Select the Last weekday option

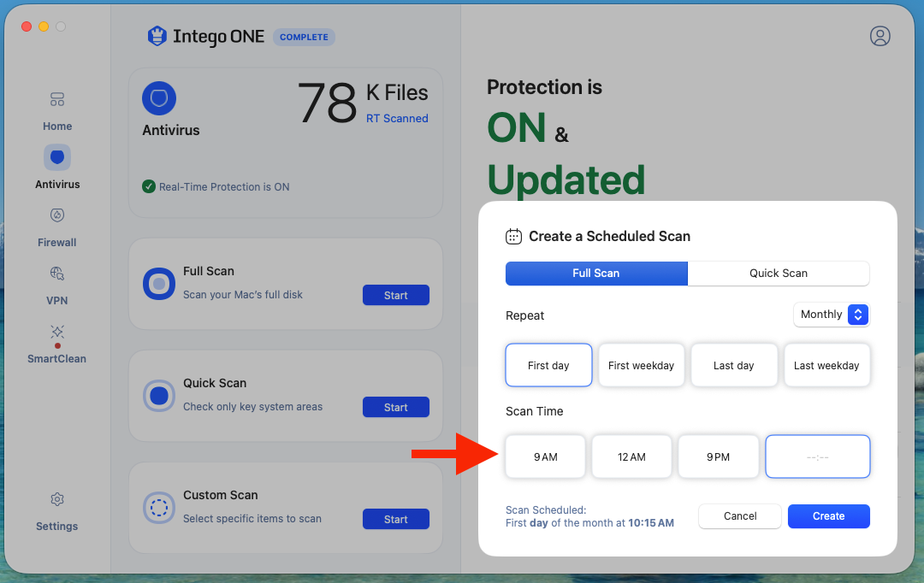point(826,365)
